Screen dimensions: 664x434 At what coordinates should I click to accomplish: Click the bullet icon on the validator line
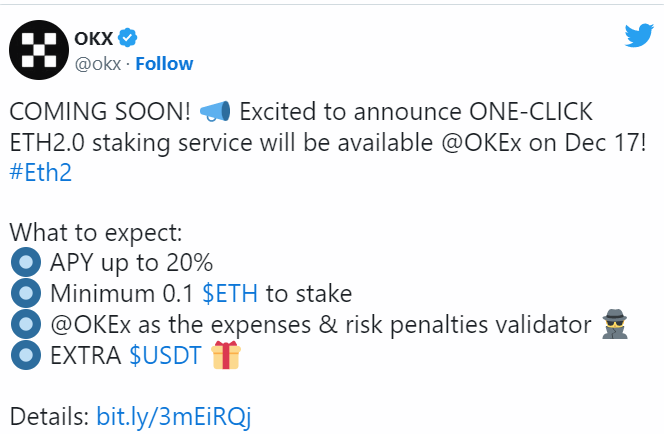[x=23, y=324]
